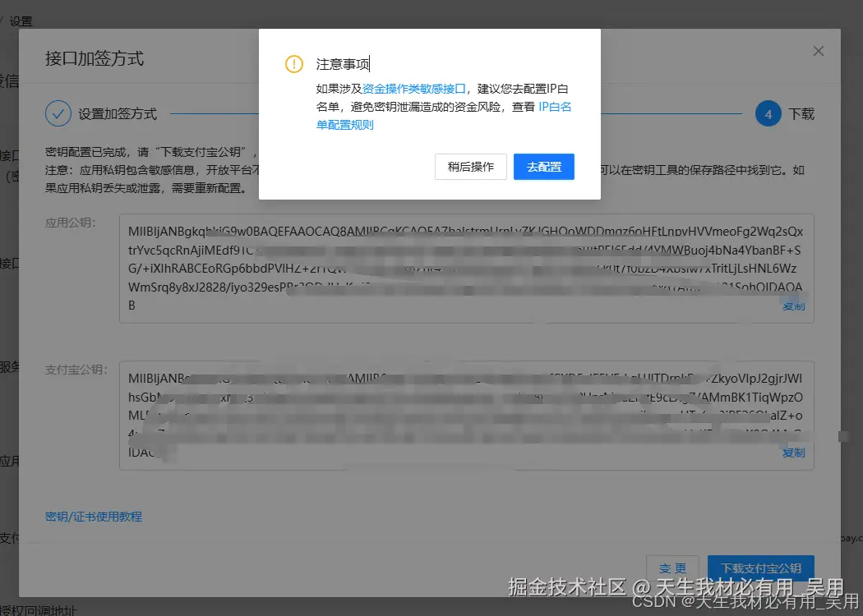
Task: Click inside the 支付宝公钥 key text box
Action: tap(460, 411)
